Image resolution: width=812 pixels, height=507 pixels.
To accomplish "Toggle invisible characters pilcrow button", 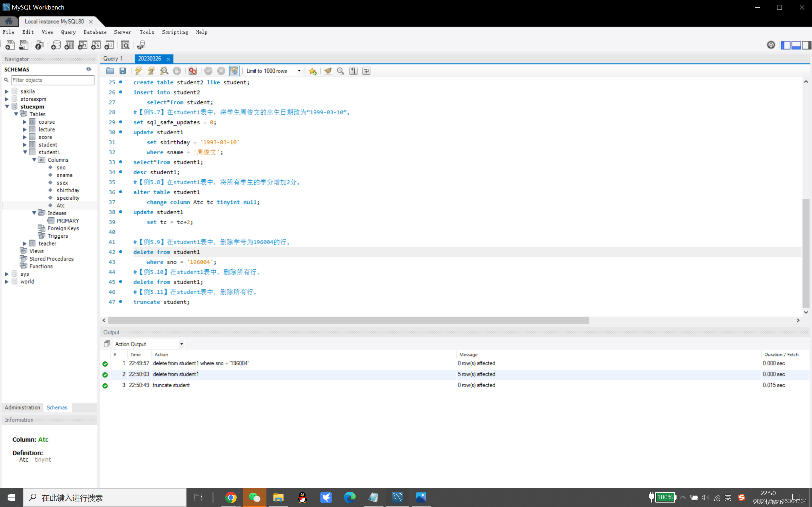I will [353, 71].
